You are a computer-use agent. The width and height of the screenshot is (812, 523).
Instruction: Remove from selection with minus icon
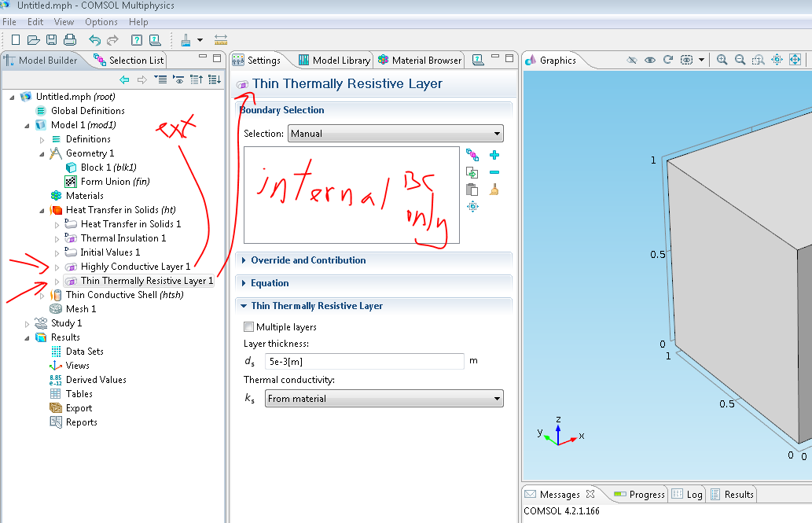(x=494, y=172)
